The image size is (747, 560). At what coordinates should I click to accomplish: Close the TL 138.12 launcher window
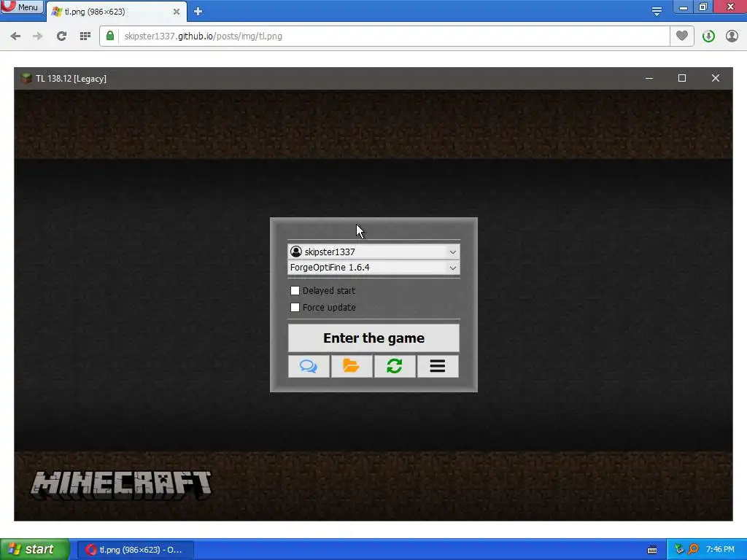(x=715, y=78)
